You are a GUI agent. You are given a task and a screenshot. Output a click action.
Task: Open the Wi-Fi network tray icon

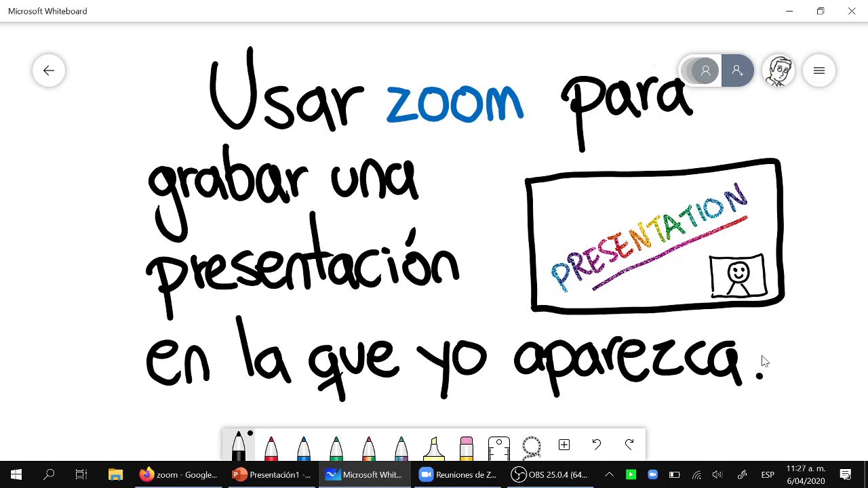click(x=696, y=474)
